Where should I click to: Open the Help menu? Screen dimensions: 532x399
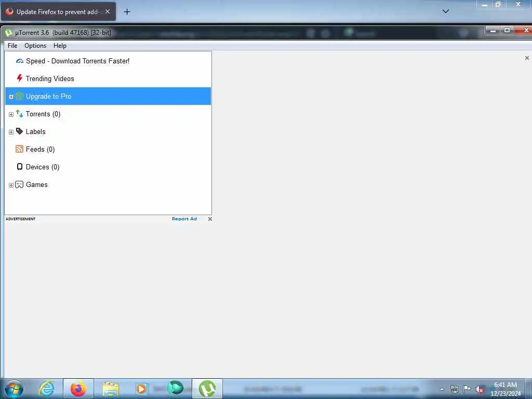click(x=60, y=46)
